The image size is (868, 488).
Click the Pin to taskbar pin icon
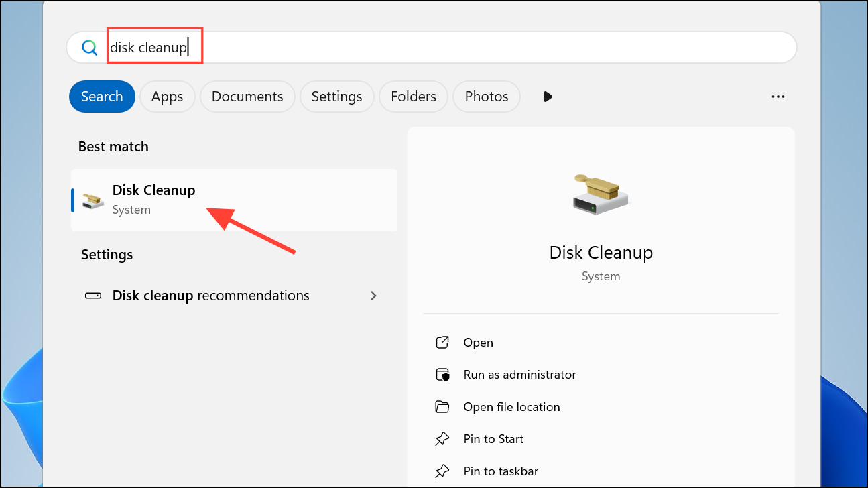tap(442, 471)
